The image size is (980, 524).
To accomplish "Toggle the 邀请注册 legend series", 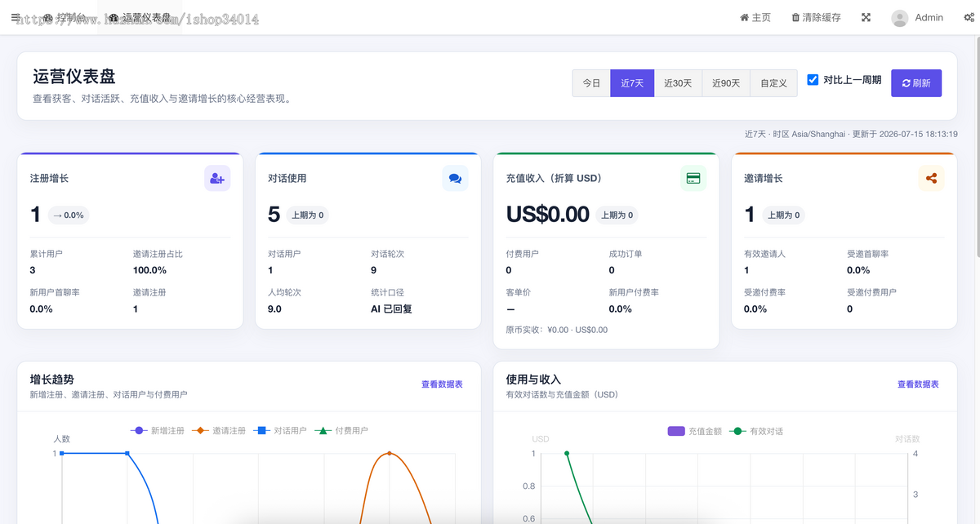I will pos(219,430).
